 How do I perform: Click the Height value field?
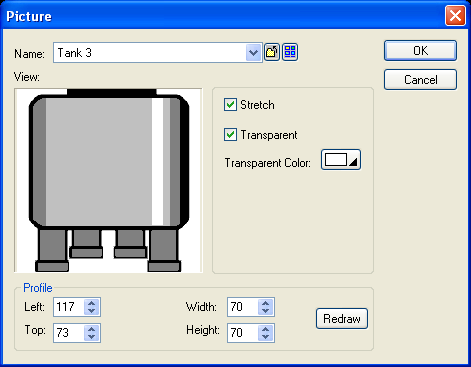coord(243,332)
